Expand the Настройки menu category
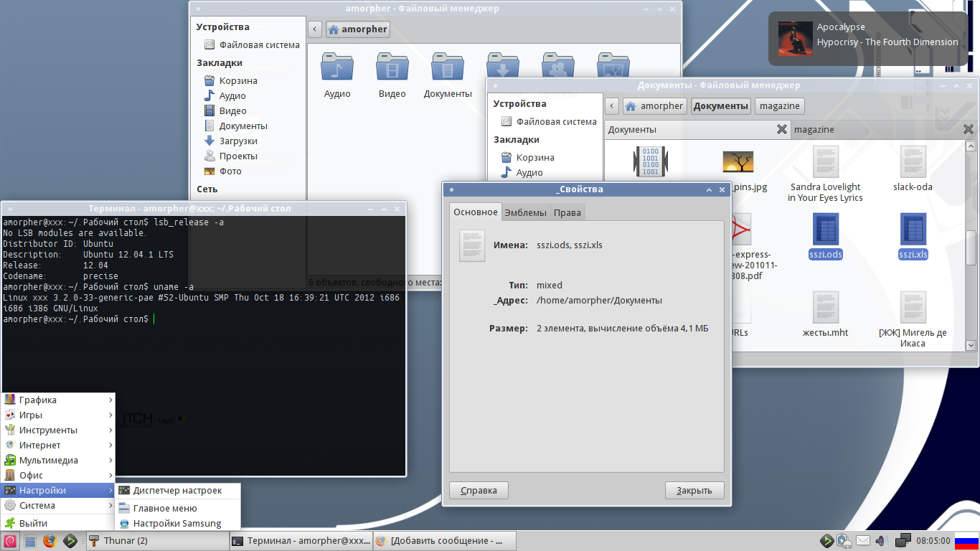 click(x=58, y=490)
